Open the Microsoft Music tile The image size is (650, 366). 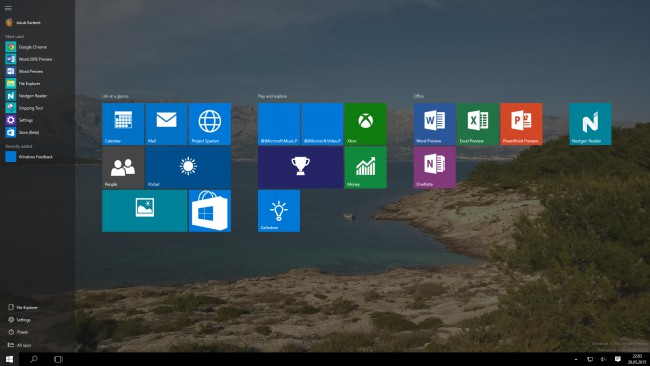pyautogui.click(x=279, y=124)
